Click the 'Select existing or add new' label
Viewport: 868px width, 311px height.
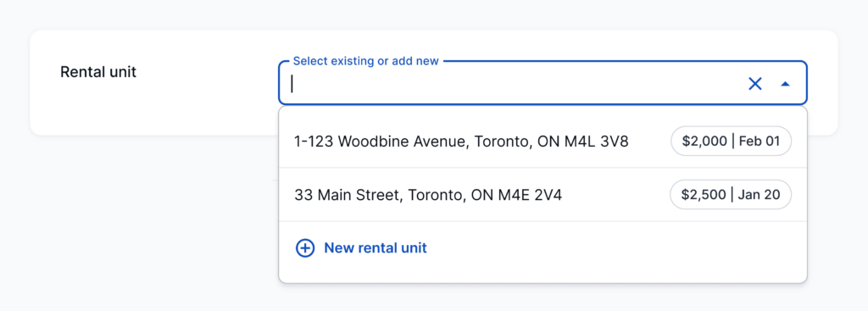[366, 61]
